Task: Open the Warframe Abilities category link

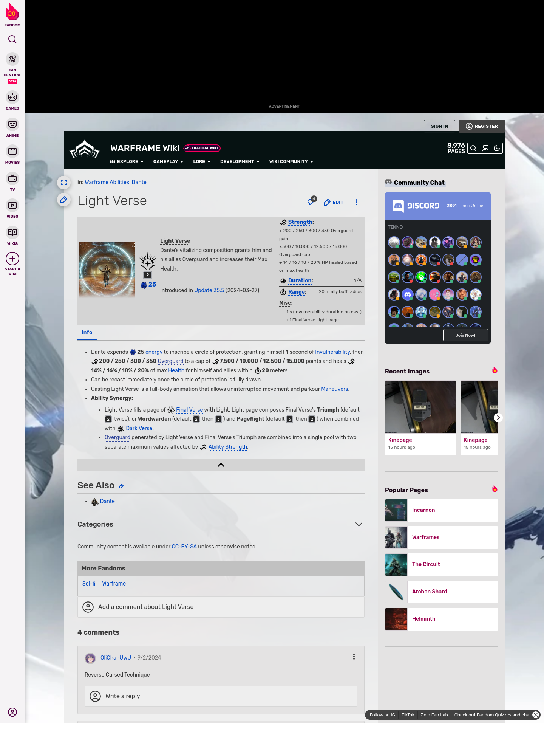Action: coord(107,182)
